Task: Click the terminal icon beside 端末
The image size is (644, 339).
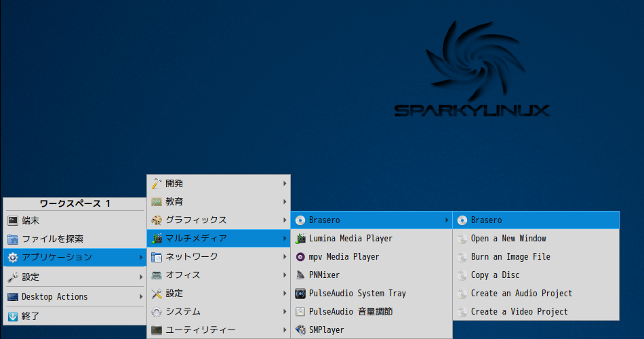Action: click(13, 220)
